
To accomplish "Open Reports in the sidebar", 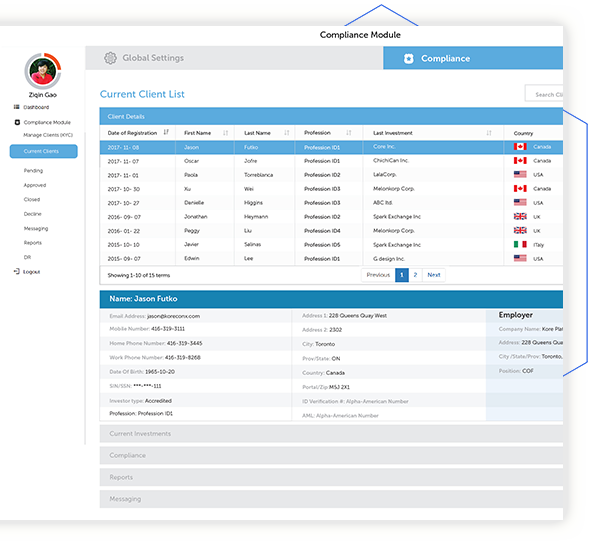I will [x=33, y=243].
